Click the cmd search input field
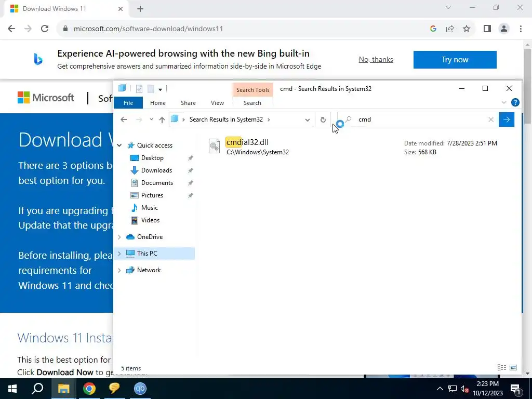Viewport: 532px width, 399px height. click(x=419, y=119)
